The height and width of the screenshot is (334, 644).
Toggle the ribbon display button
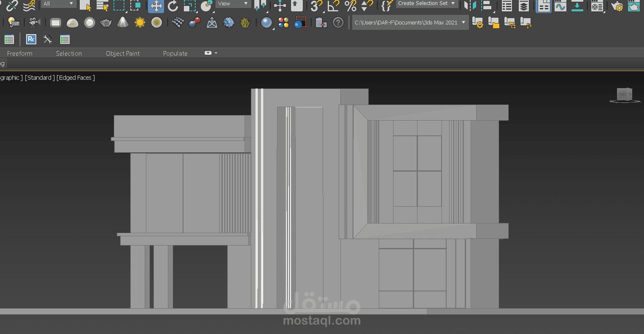tap(544, 6)
